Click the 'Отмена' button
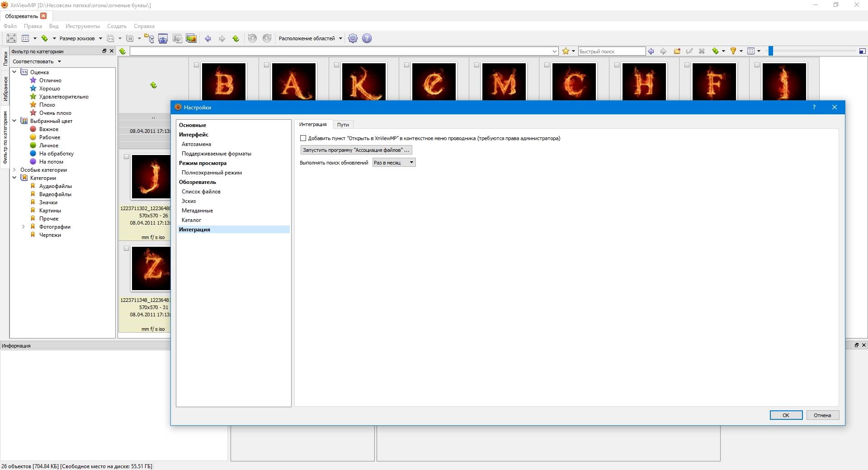This screenshot has height=470, width=868. point(822,415)
